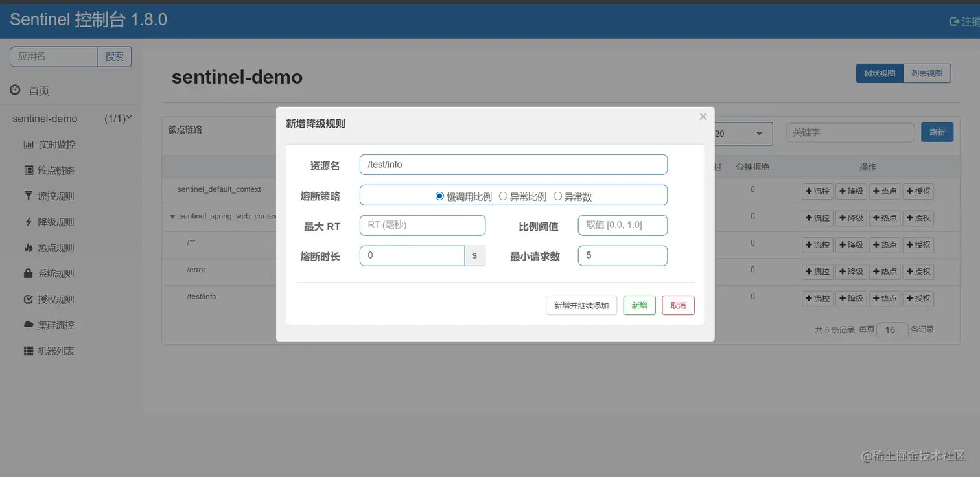Viewport: 980px width, 477px height.
Task: Click 降级 button in sentinel_spring_web_context row
Action: click(x=851, y=218)
